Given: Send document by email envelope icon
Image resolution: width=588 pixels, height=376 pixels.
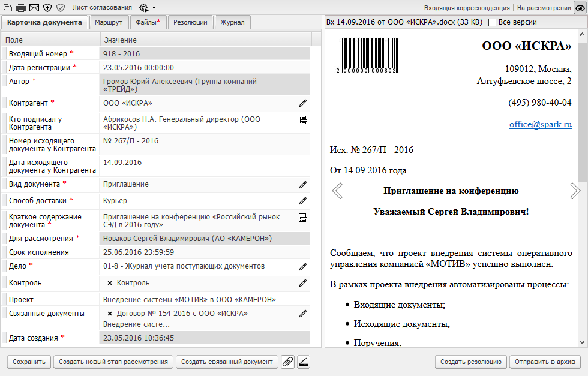Looking at the screenshot, I should coord(34,8).
